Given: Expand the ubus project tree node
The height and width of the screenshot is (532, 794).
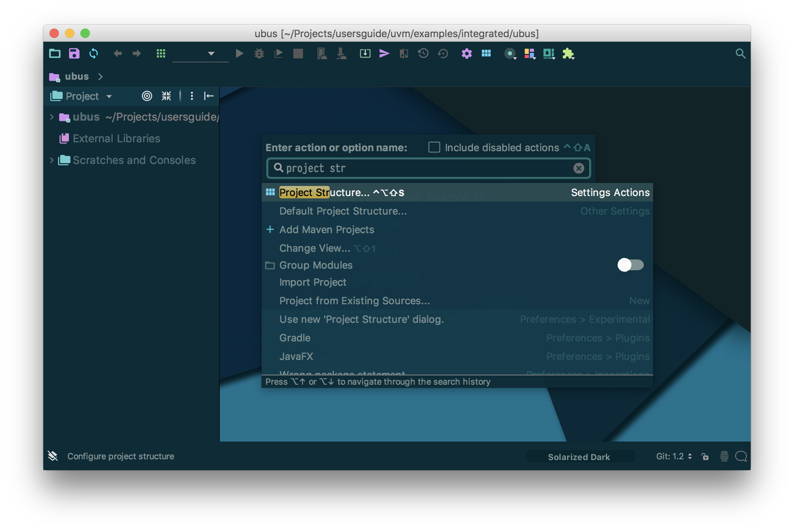Looking at the screenshot, I should pos(52,117).
